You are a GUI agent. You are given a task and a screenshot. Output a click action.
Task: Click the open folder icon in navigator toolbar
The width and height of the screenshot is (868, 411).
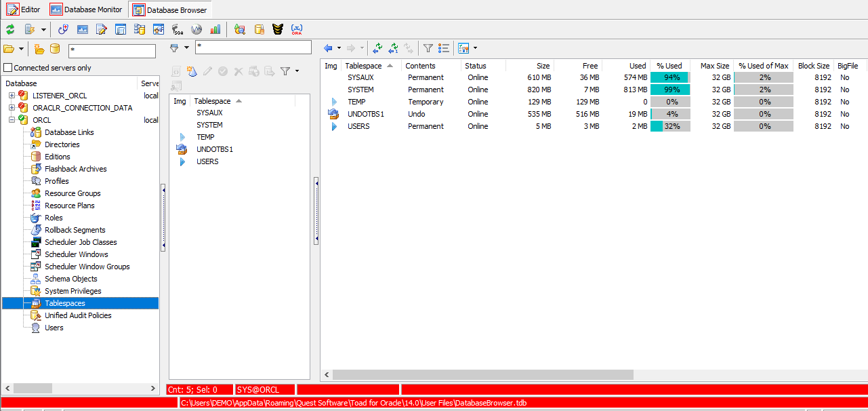coord(9,49)
